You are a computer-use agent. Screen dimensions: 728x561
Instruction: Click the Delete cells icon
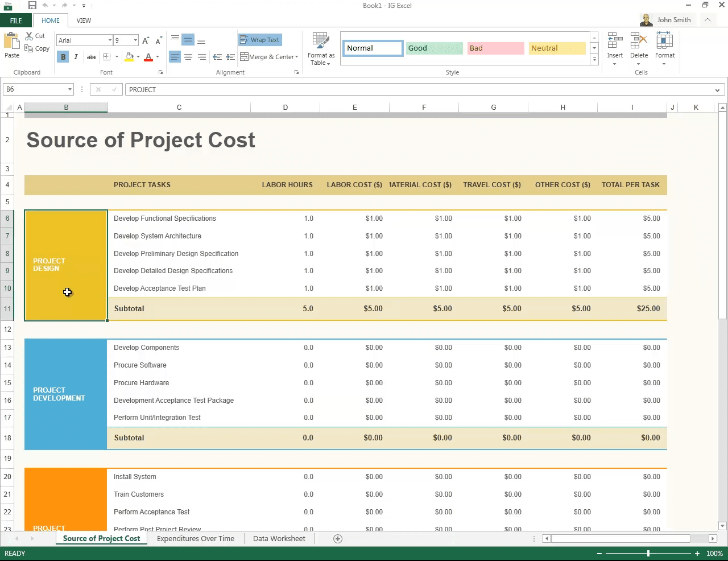639,40
